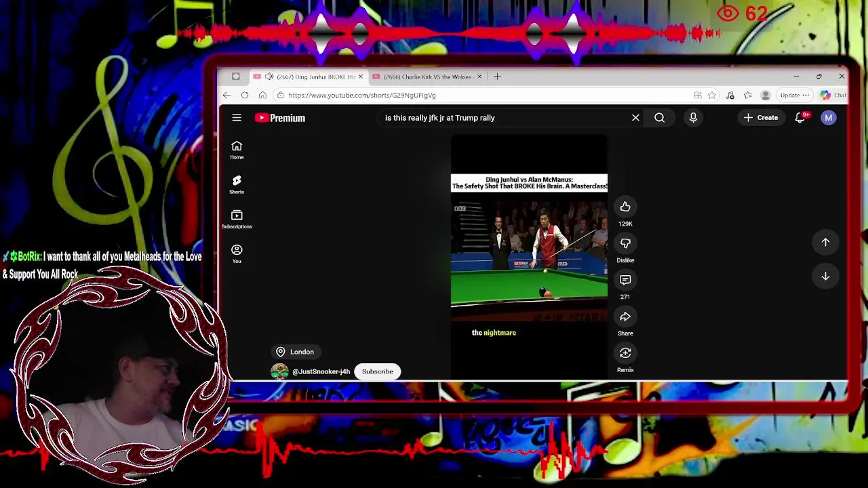View site info lock icon
Screen dimensions: 868x488
[x=281, y=96]
